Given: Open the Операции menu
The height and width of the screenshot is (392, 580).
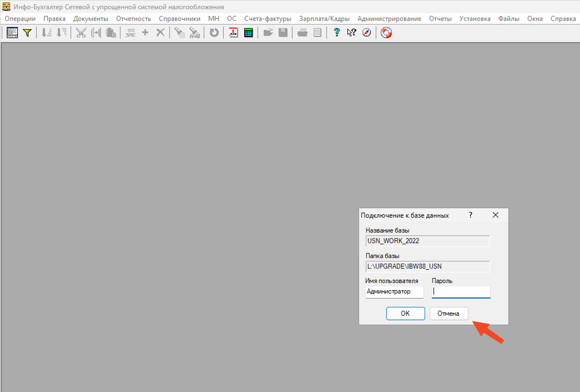Looking at the screenshot, I should click(20, 19).
